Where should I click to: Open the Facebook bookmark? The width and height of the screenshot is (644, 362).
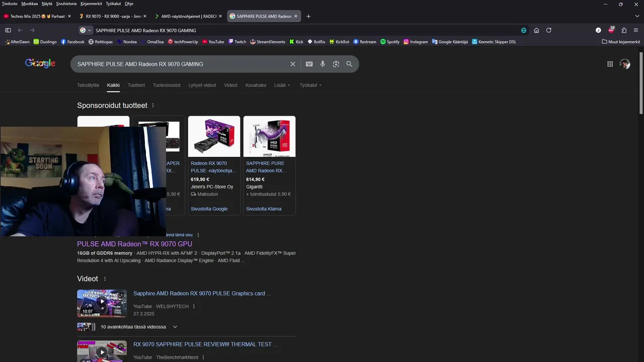tap(72, 42)
